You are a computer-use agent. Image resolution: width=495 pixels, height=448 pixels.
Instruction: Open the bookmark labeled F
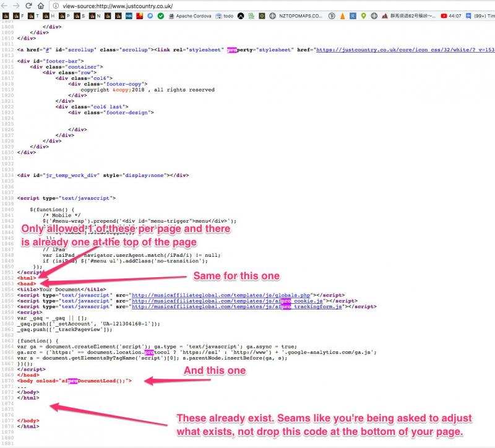point(19,16)
